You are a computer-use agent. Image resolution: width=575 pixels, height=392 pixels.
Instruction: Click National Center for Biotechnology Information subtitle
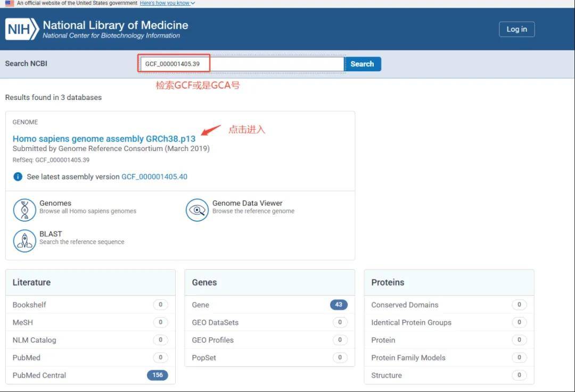point(111,36)
